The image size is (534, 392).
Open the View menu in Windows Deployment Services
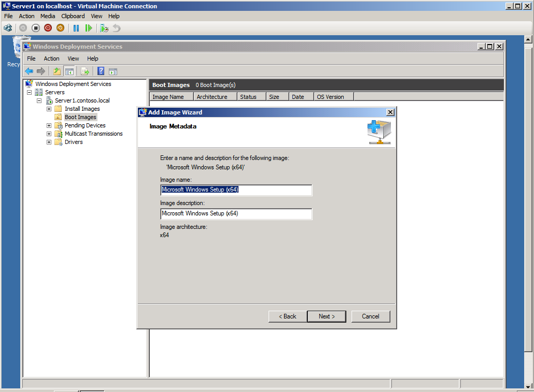coord(73,59)
